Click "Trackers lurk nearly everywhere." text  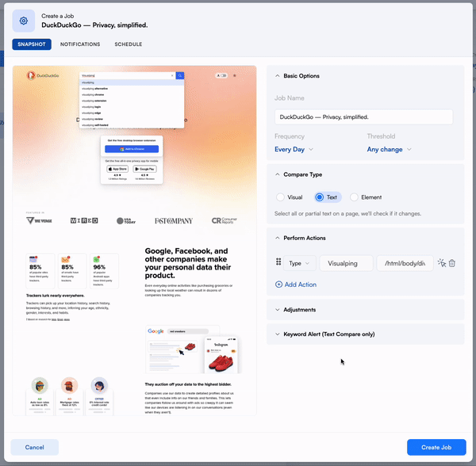56,296
